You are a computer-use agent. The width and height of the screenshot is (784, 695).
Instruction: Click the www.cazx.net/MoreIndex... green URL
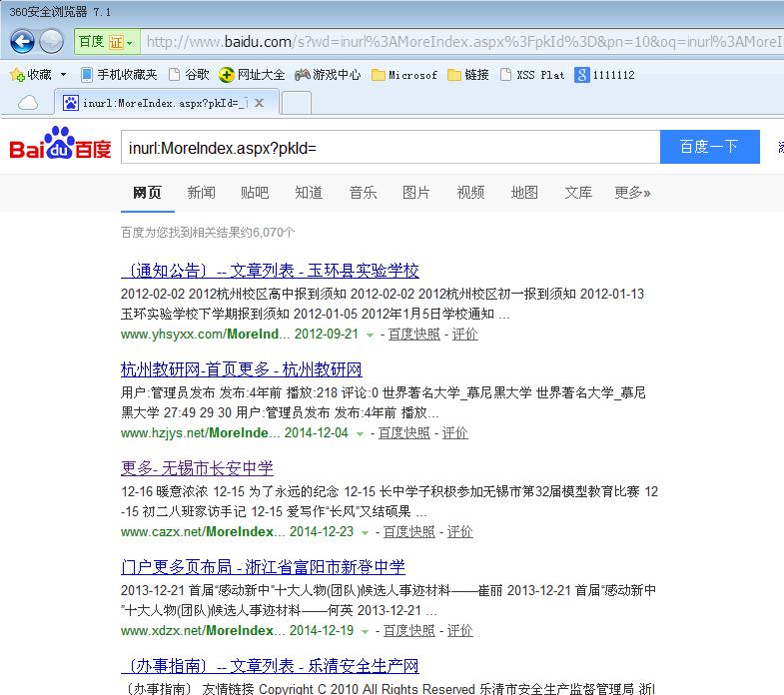pos(203,531)
